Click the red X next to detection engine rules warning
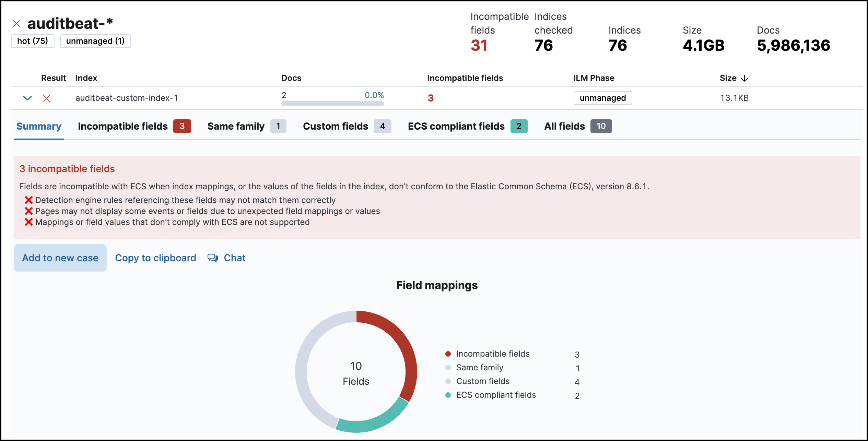868x441 pixels. click(x=29, y=200)
